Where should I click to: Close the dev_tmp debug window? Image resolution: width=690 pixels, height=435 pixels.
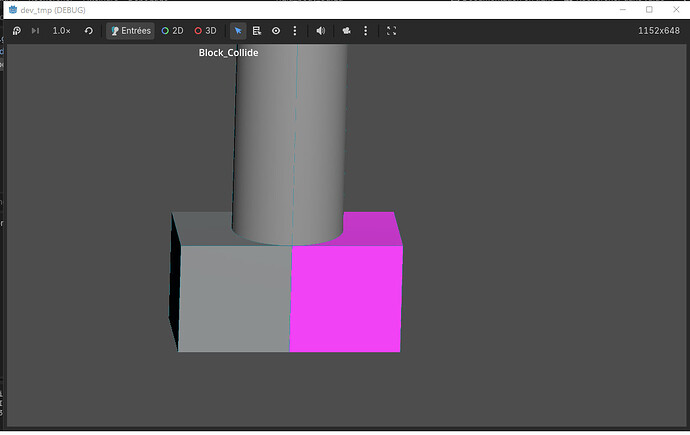(x=676, y=10)
